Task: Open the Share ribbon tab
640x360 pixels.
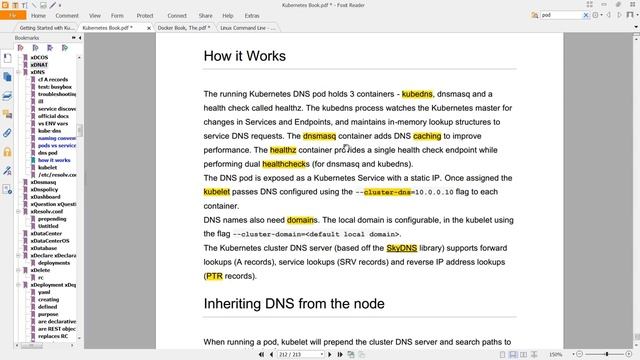Action: coord(205,16)
